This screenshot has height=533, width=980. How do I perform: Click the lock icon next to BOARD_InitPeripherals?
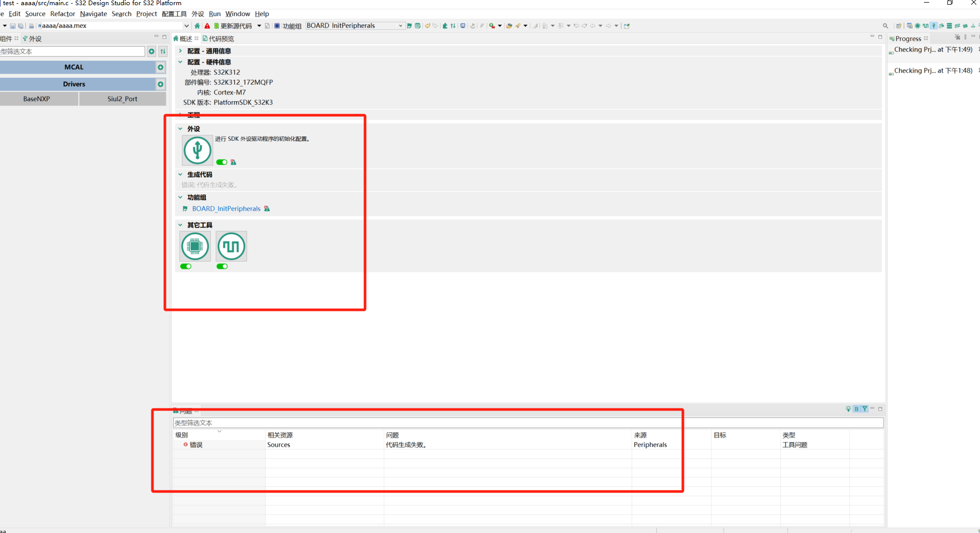point(267,209)
